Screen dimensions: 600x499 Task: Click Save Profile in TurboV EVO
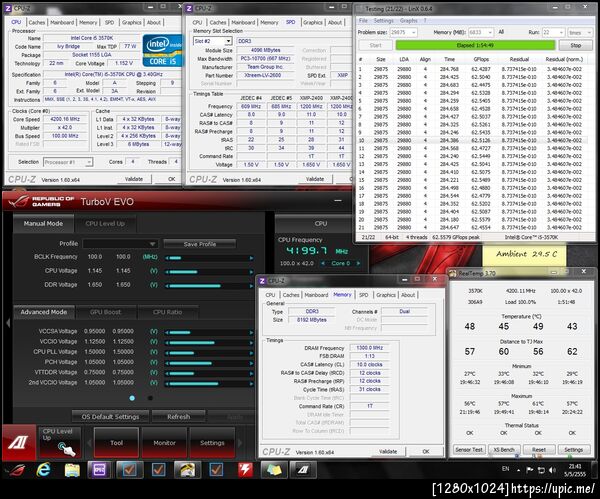(x=199, y=244)
